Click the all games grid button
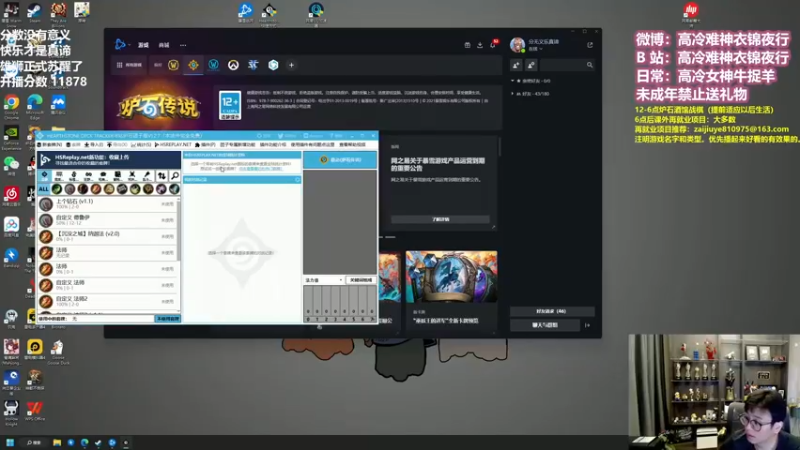The image size is (800, 450). click(x=130, y=65)
